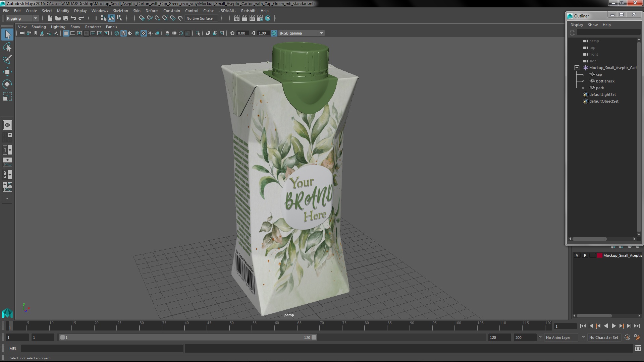This screenshot has height=362, width=644.
Task: Open sRGB gamma view transform dropdown
Action: [x=301, y=33]
